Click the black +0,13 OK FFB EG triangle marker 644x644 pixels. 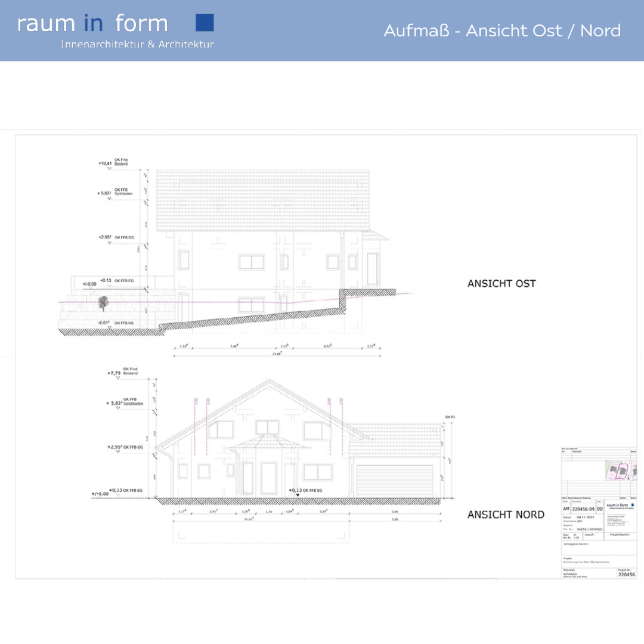click(x=298, y=495)
